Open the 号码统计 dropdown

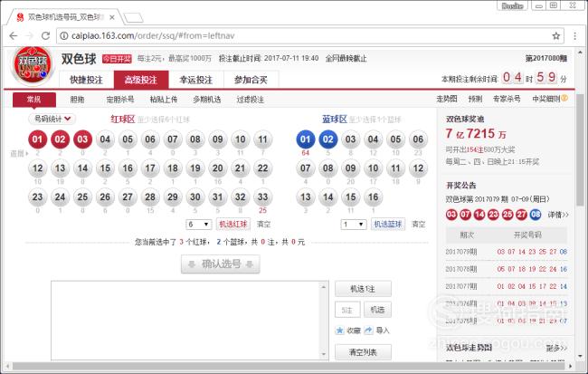point(52,119)
